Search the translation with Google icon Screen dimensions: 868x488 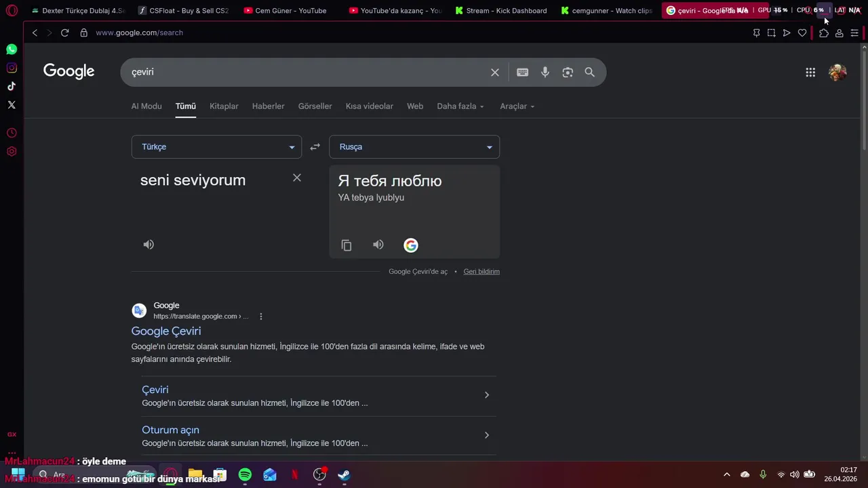[411, 245]
